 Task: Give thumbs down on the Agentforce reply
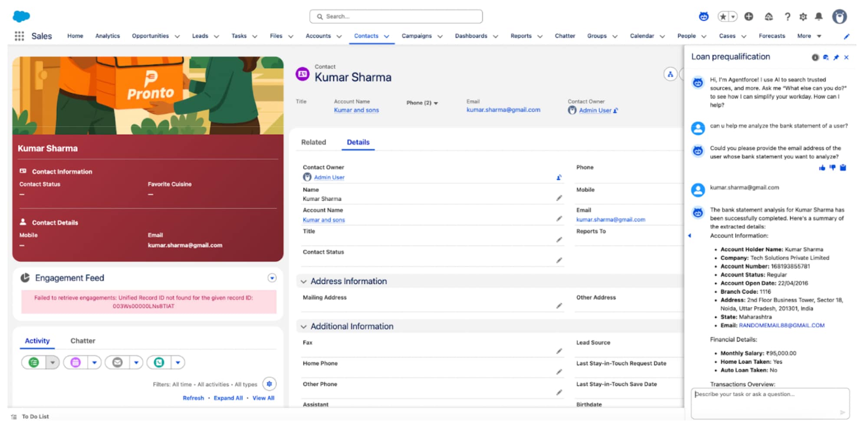(833, 168)
